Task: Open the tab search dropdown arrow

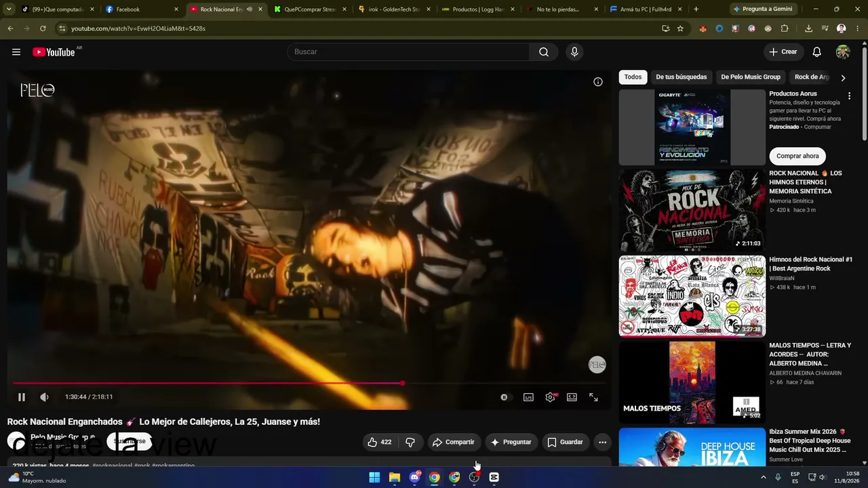Action: (9, 9)
